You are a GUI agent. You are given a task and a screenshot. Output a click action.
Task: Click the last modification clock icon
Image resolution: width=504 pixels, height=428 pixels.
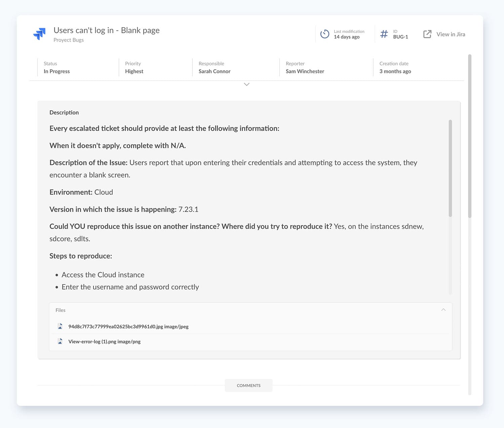click(325, 34)
